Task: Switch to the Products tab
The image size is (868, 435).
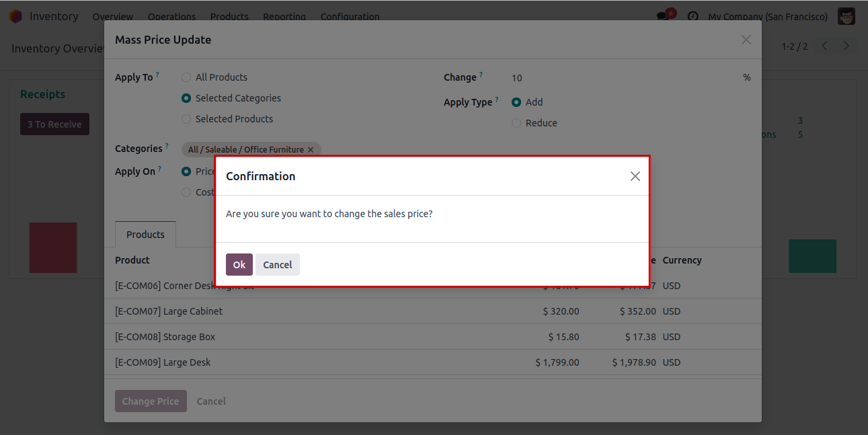Action: click(145, 235)
